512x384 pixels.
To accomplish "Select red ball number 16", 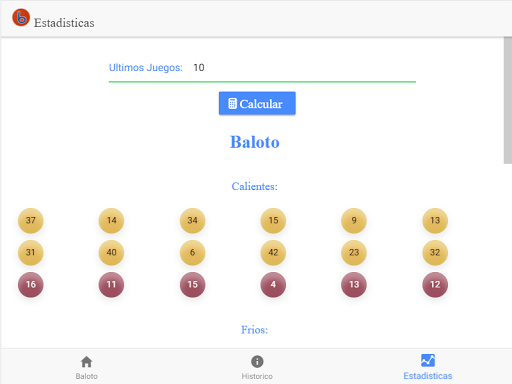I will (31, 284).
